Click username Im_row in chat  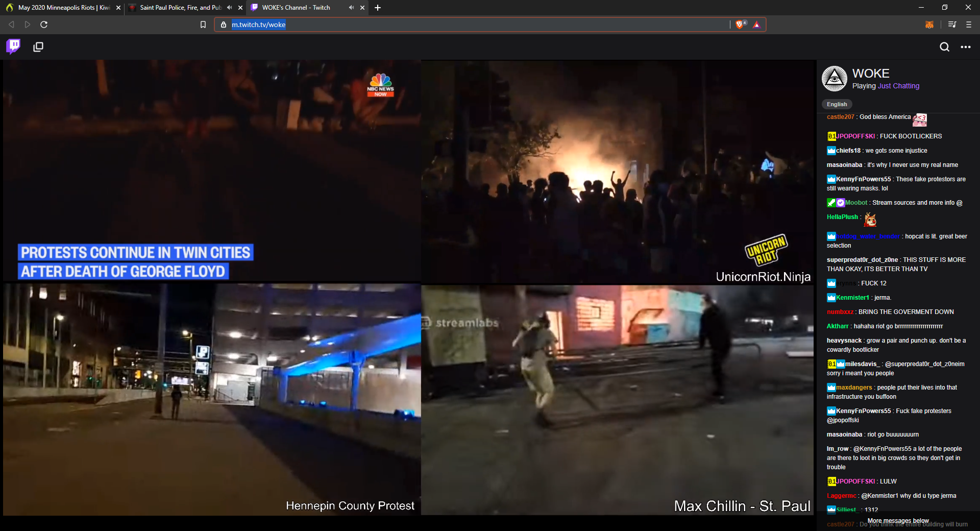tap(838, 449)
